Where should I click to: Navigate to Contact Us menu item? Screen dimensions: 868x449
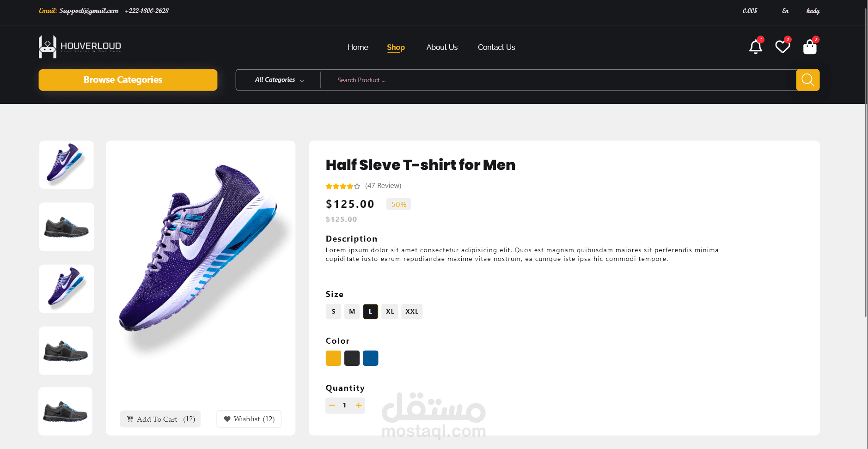(496, 47)
